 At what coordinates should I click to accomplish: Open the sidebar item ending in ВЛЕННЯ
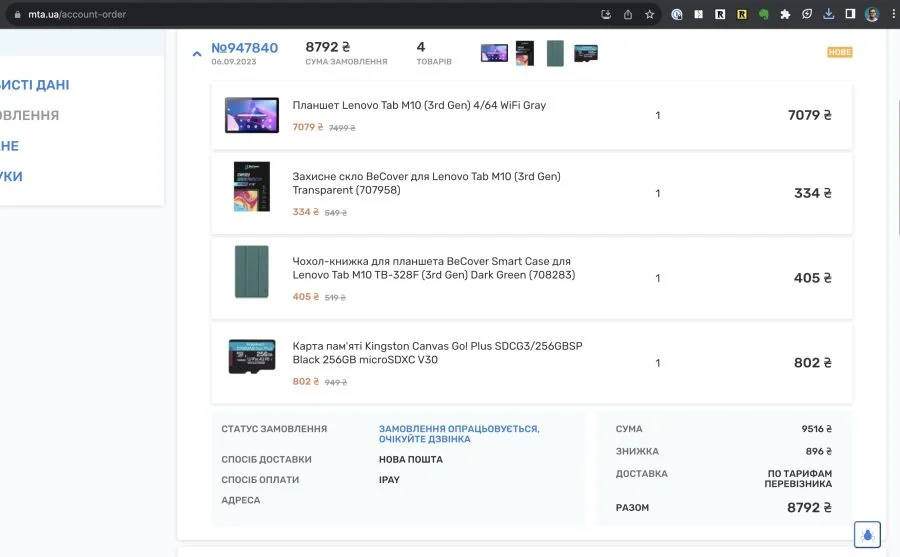point(29,115)
